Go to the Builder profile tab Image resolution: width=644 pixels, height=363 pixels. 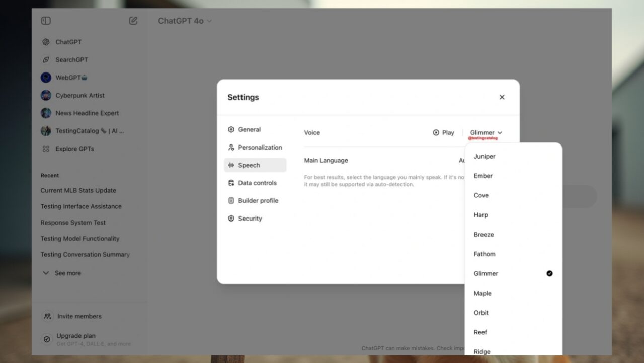tap(255, 200)
